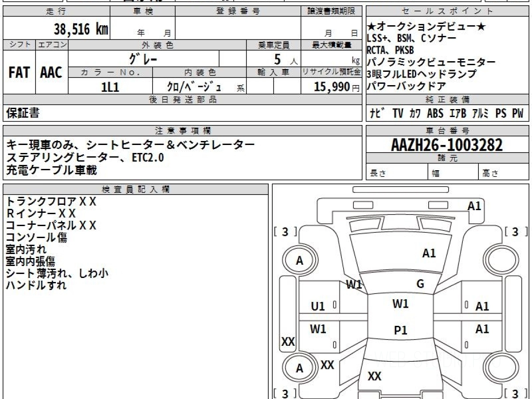Select the 幅 dimension cell

pos(453,172)
